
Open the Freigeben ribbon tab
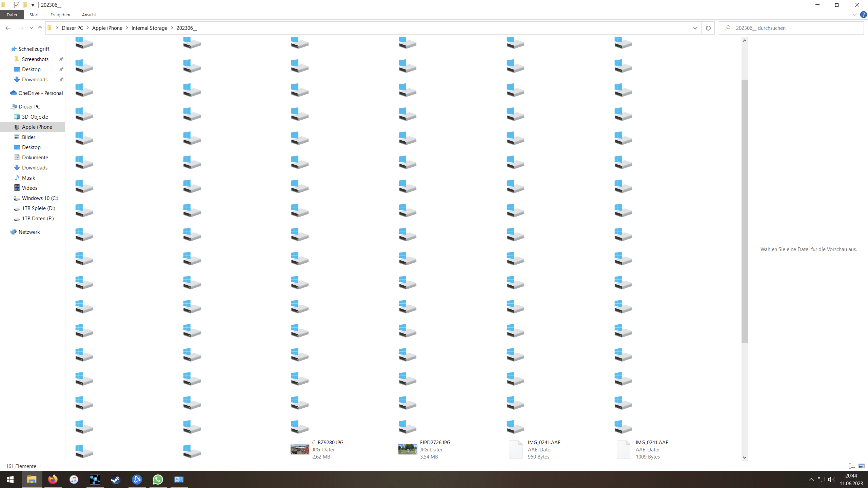pos(60,15)
